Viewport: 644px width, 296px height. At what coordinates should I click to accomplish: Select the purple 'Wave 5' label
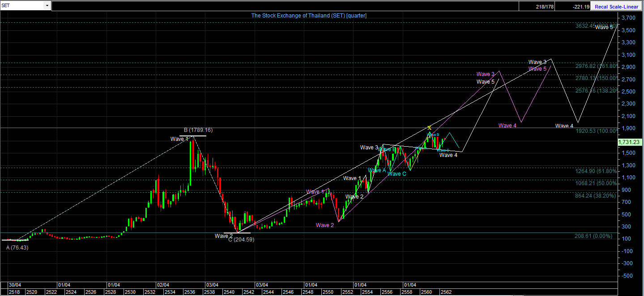coord(537,69)
